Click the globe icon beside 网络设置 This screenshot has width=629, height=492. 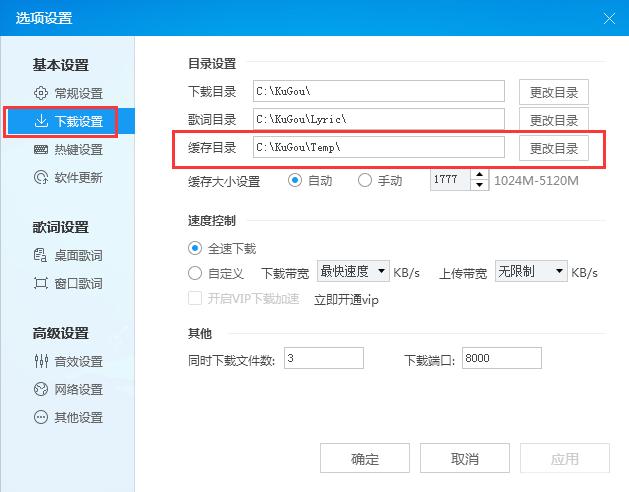41,389
